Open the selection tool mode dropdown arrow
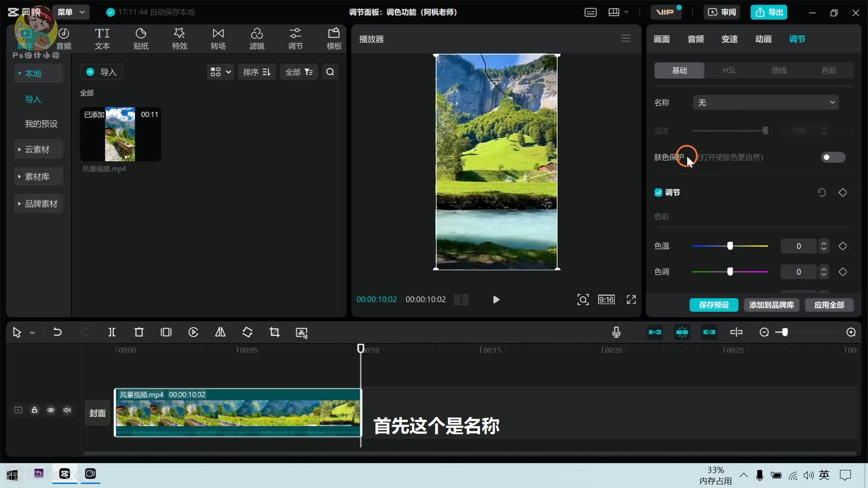 33,333
